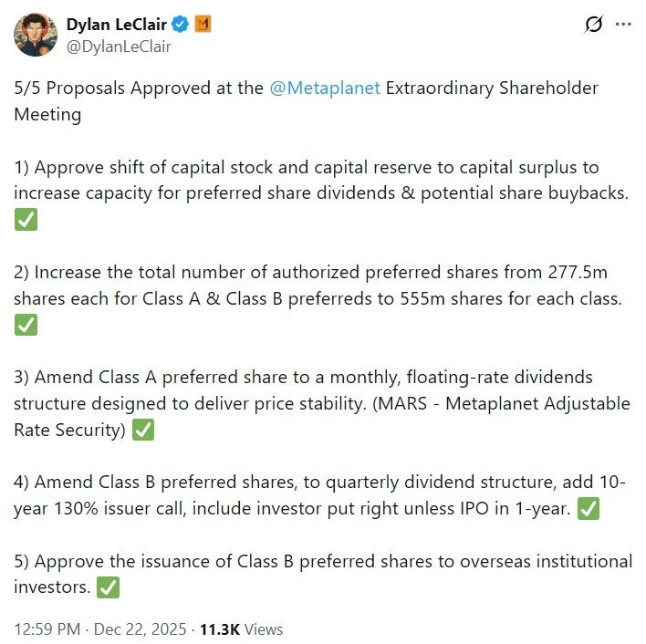Click green checkmark after IPO in 1-year
This screenshot has height=644, width=646.
click(589, 509)
